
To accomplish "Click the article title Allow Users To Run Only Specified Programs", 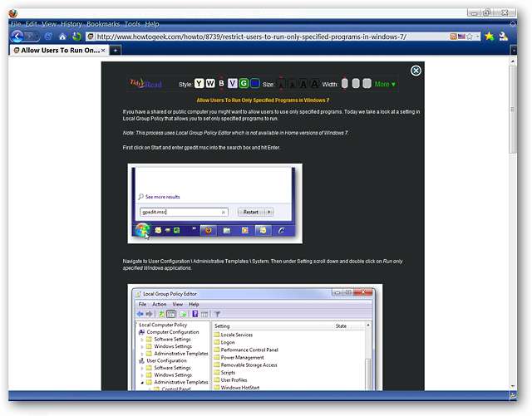I will point(263,100).
